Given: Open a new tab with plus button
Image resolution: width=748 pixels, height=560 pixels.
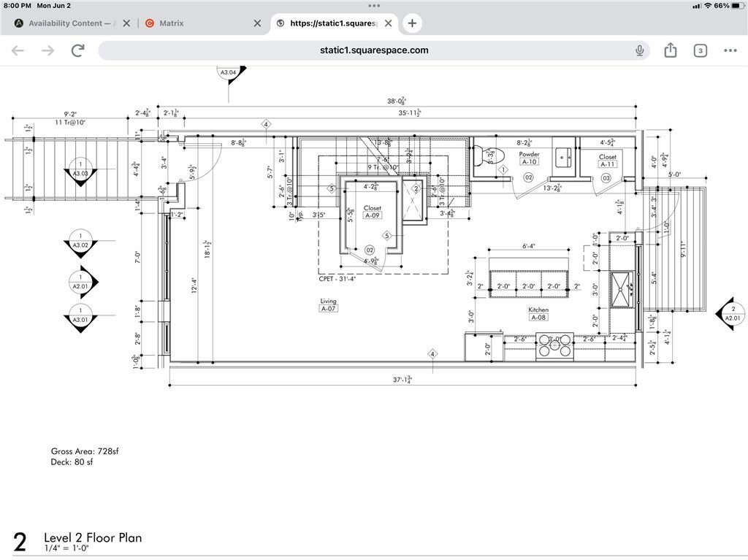Looking at the screenshot, I should pyautogui.click(x=412, y=23).
